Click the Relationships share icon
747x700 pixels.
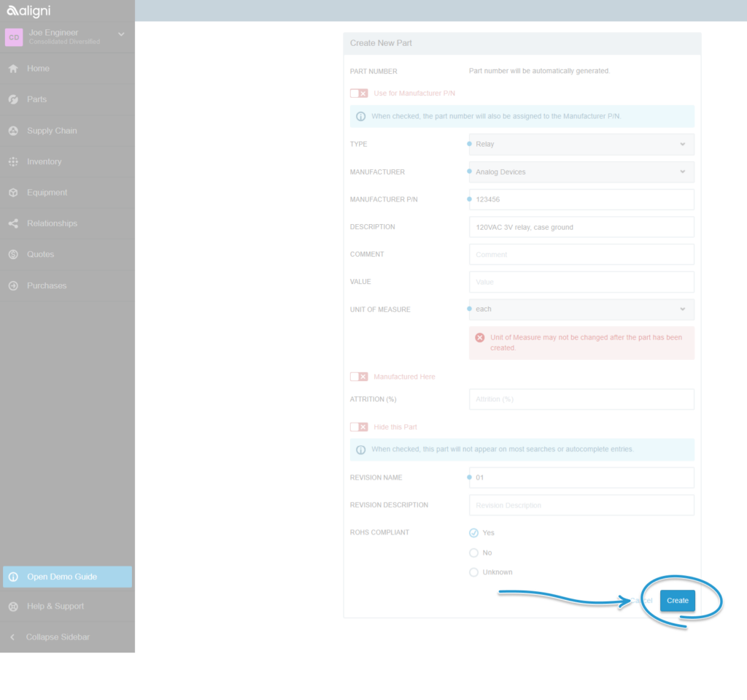pos(12,223)
